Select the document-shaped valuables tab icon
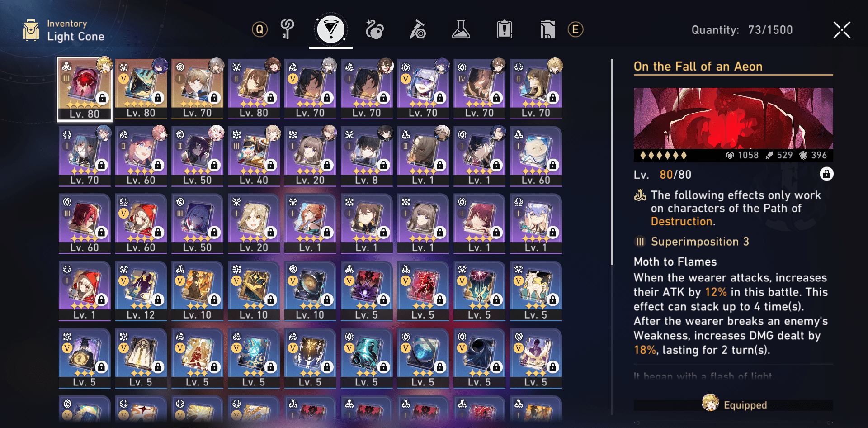The width and height of the screenshot is (868, 428). point(547,30)
